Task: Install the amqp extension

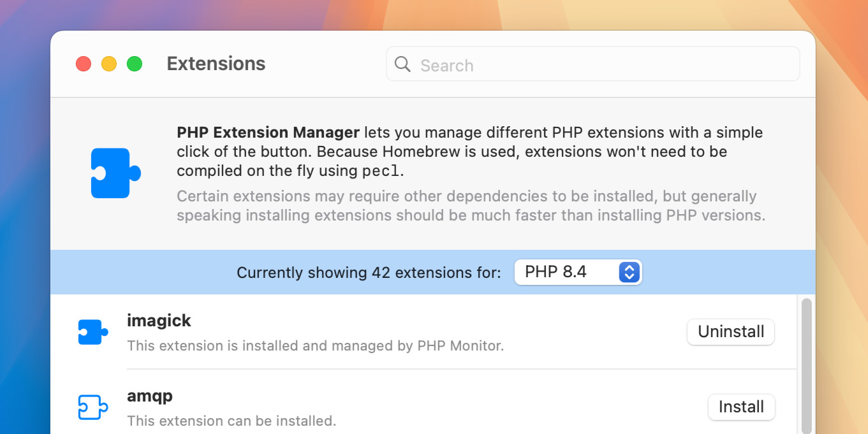Action: (x=741, y=407)
